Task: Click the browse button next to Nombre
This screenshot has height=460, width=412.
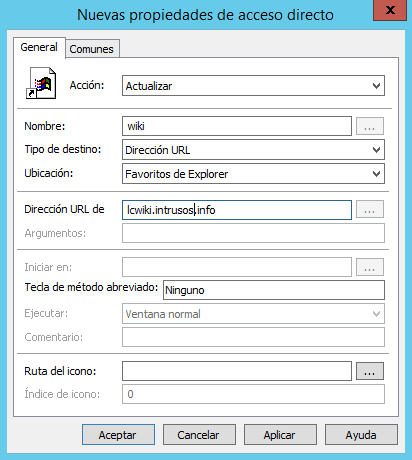Action: click(370, 126)
